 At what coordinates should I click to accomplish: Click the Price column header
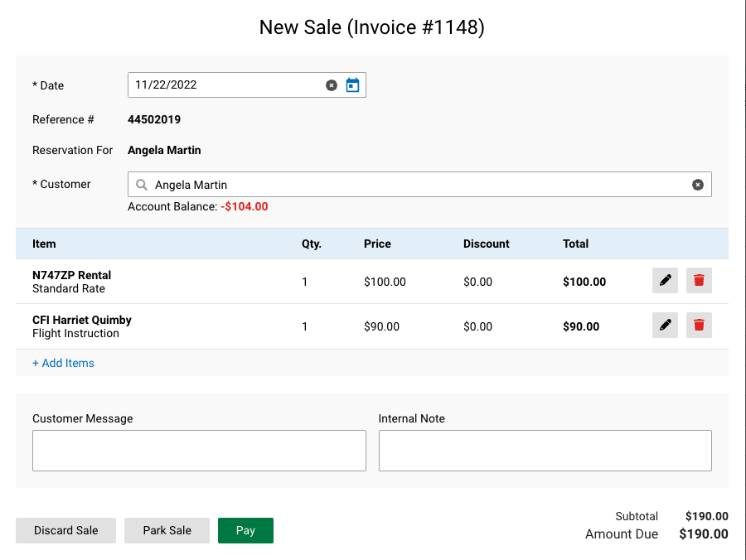click(377, 244)
